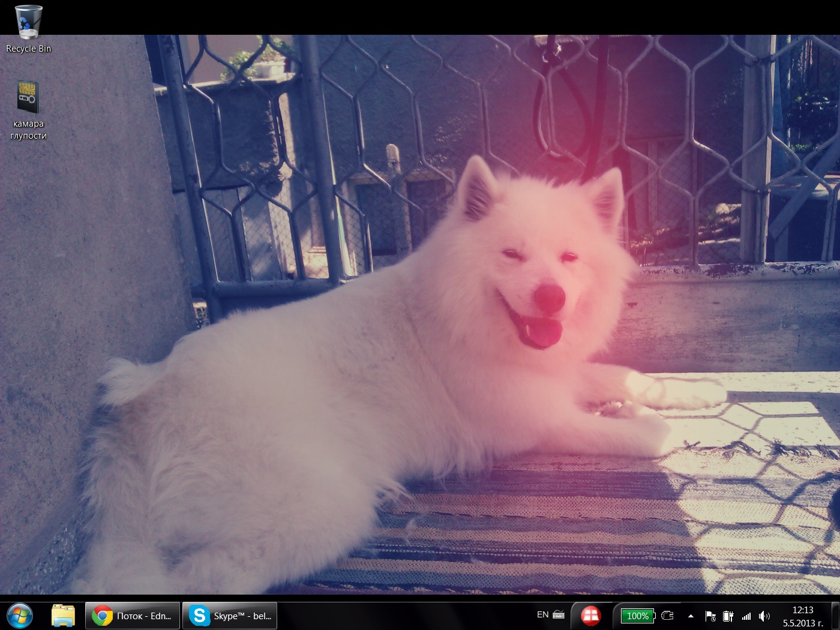Switch to the Chrome Поток window

tap(133, 616)
